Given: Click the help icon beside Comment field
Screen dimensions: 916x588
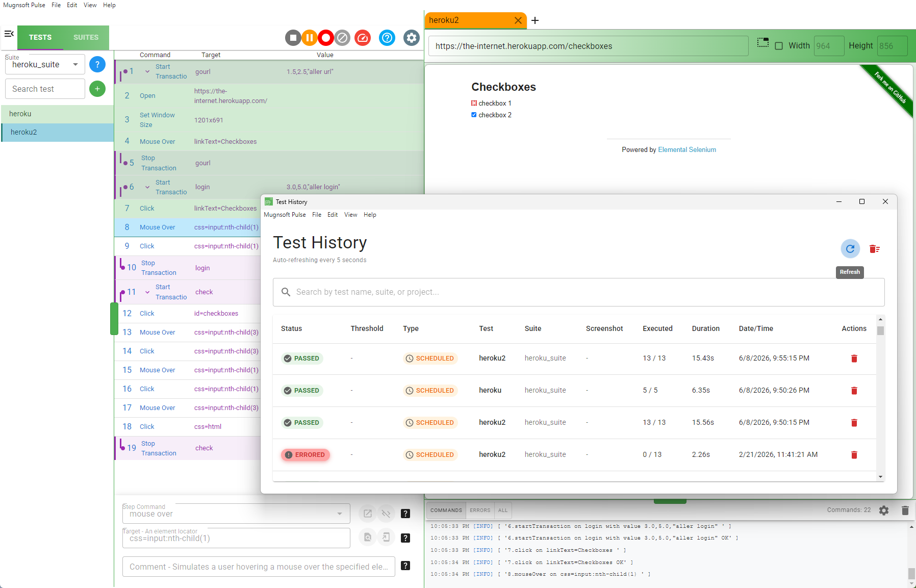Looking at the screenshot, I should pos(405,566).
